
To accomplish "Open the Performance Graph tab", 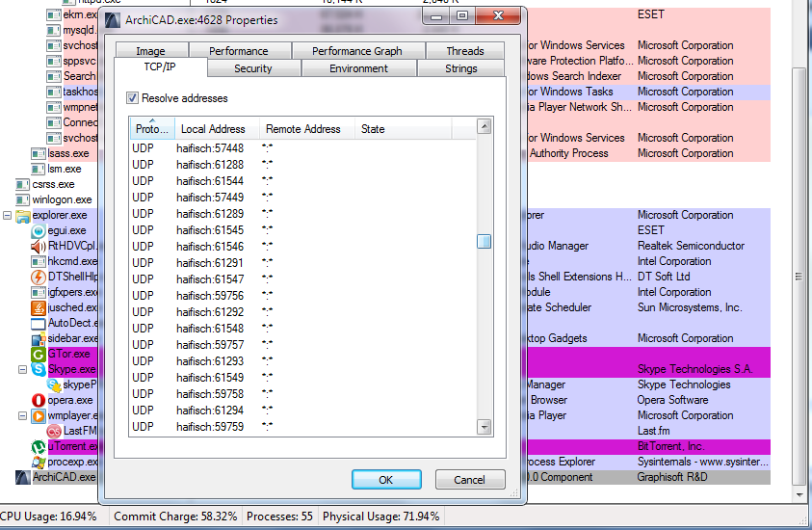I will [x=357, y=51].
